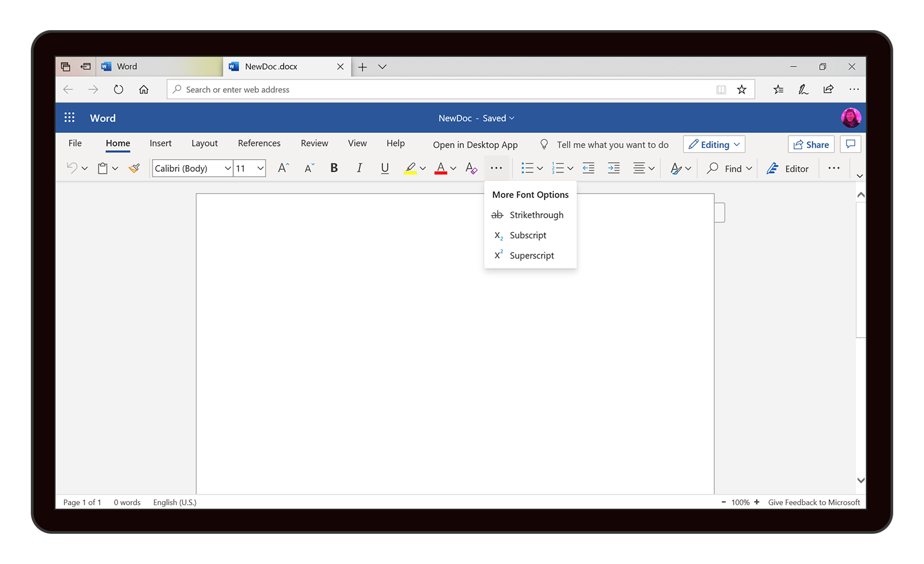This screenshot has height=564, width=924.
Task: Open the Help tab
Action: click(x=395, y=143)
